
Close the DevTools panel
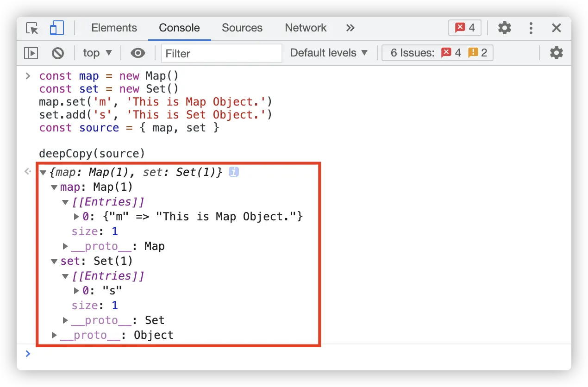556,28
